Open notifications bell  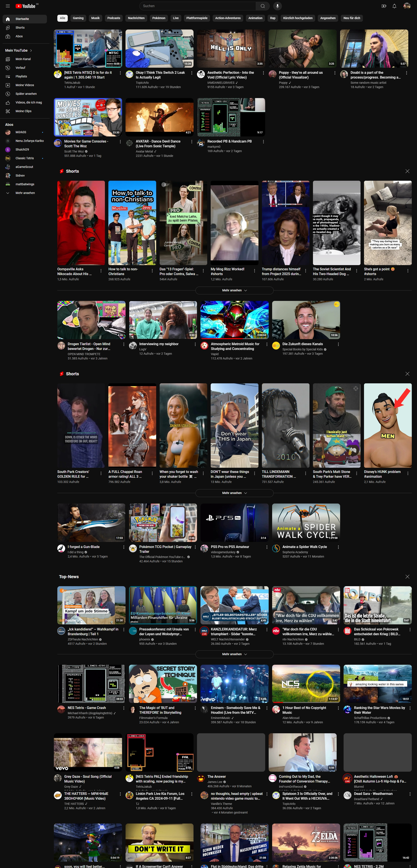[394, 6]
